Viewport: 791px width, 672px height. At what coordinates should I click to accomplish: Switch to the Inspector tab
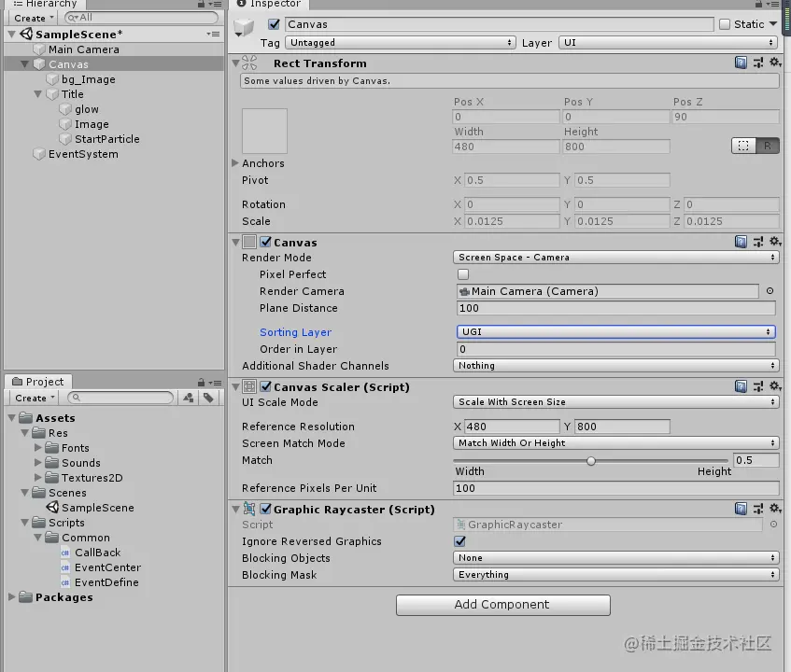click(x=269, y=4)
